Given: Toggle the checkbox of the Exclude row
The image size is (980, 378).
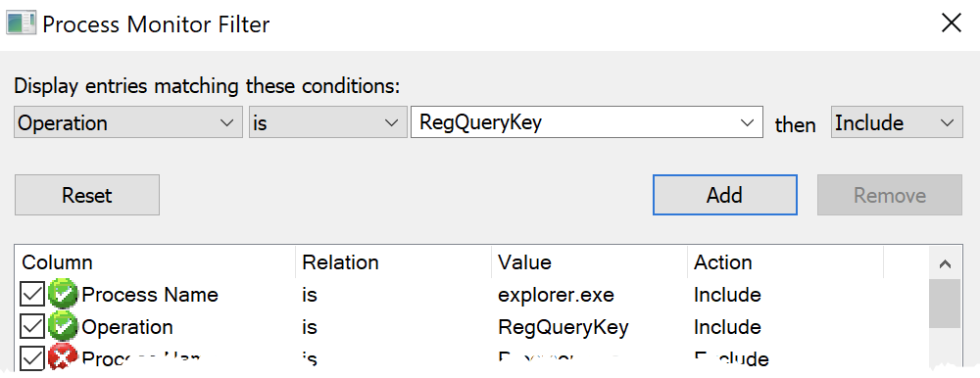Looking at the screenshot, I should [32, 358].
